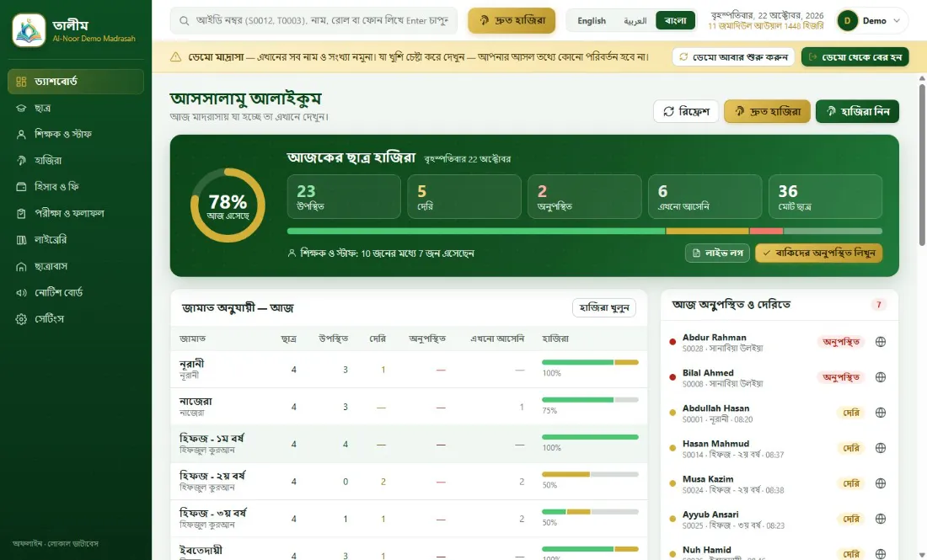Open the ড্যাশবোর্ড sidebar item
This screenshot has height=560, width=927.
[76, 82]
